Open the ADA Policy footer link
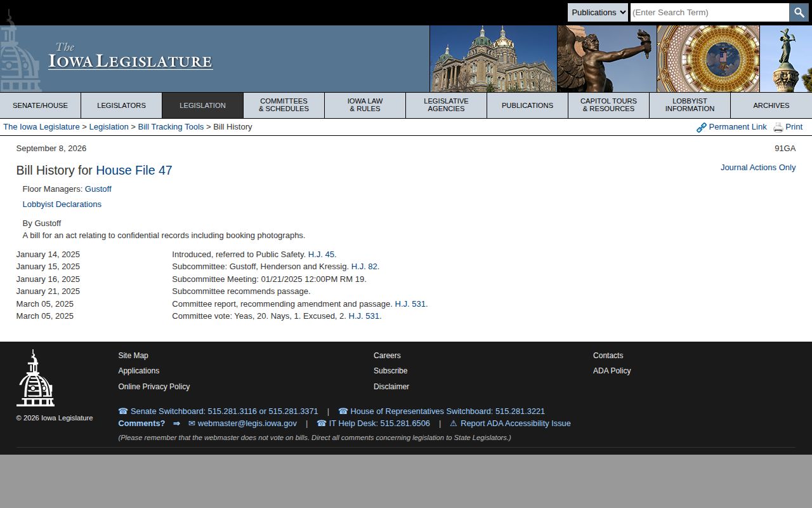Image resolution: width=812 pixels, height=508 pixels. pos(612,371)
